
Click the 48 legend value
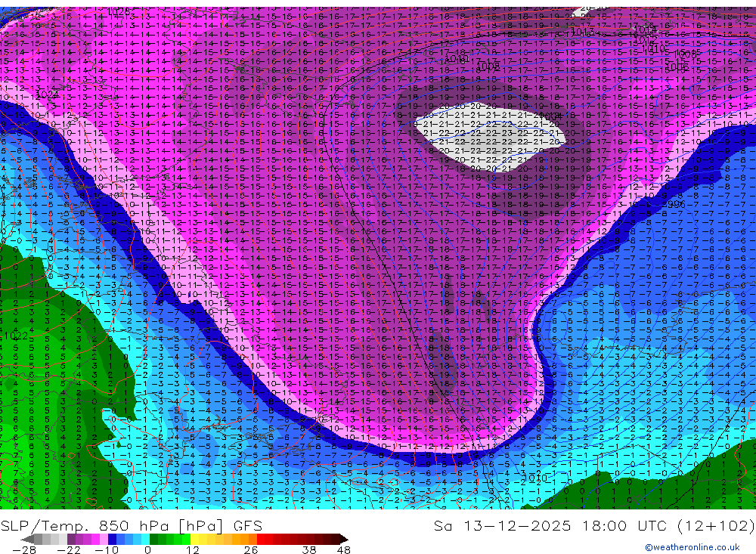pyautogui.click(x=344, y=549)
